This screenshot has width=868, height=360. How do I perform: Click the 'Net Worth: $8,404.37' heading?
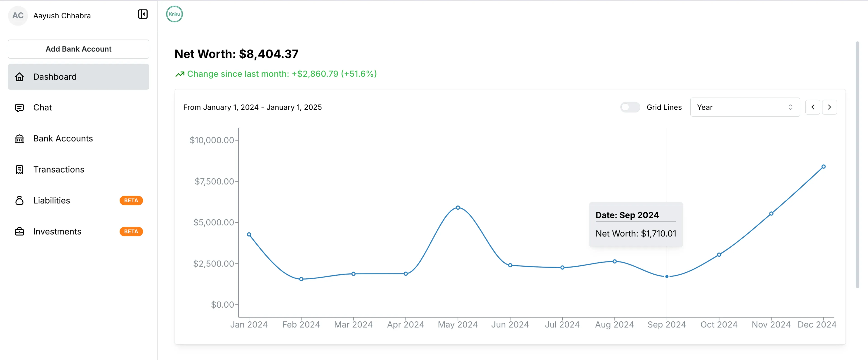(236, 54)
